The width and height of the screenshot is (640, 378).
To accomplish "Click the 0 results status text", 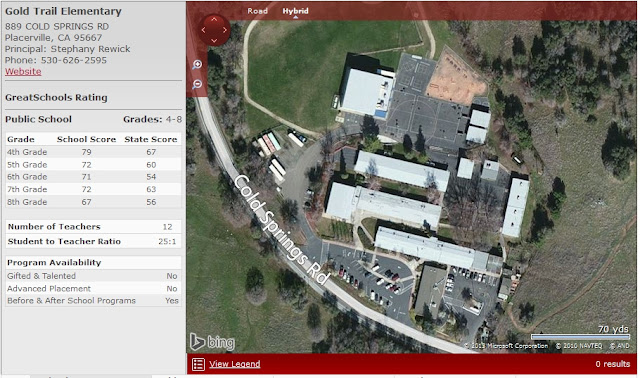I will [612, 364].
